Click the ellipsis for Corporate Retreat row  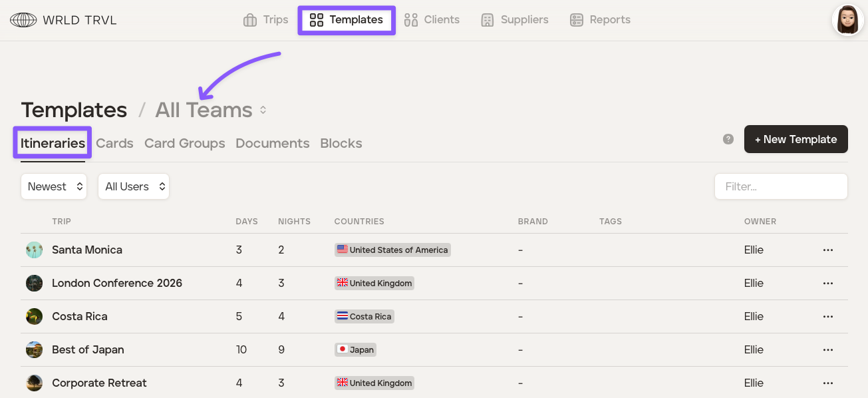[x=828, y=383]
